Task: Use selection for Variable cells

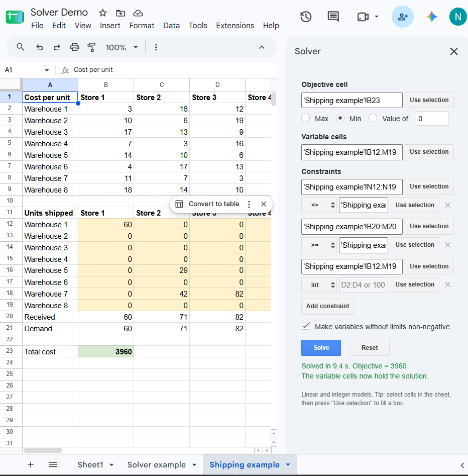Action: tap(429, 152)
